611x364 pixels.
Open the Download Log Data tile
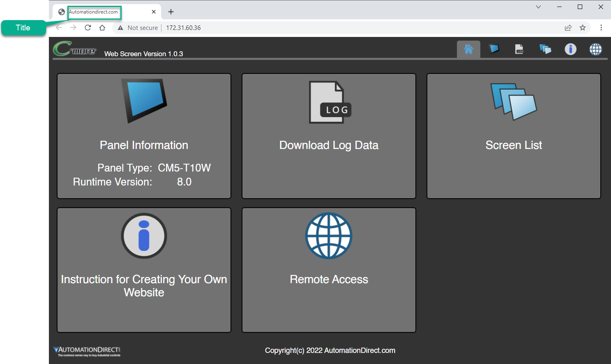[329, 136]
